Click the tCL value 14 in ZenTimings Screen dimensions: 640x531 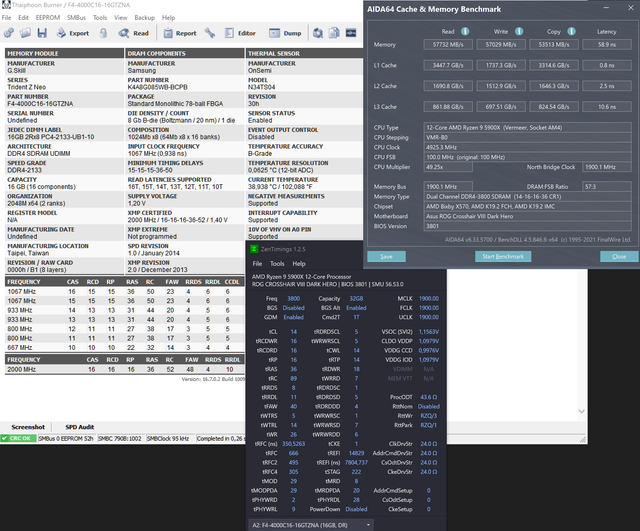coord(293,331)
